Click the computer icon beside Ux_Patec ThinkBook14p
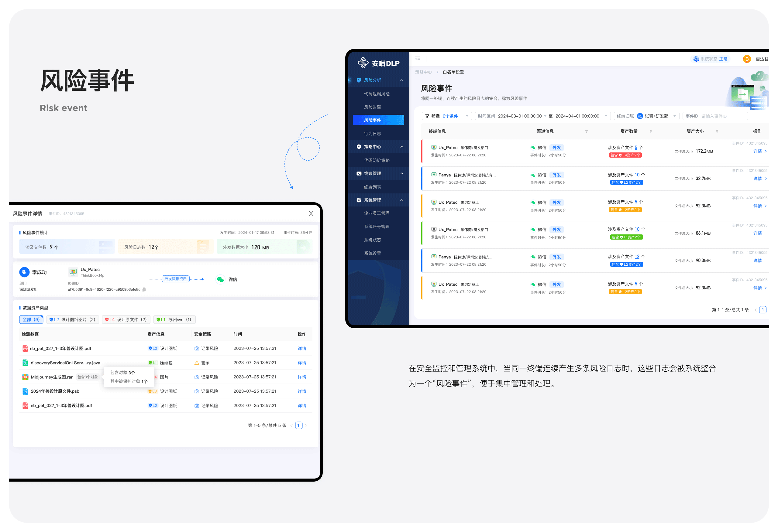This screenshot has width=778, height=532. [x=73, y=272]
